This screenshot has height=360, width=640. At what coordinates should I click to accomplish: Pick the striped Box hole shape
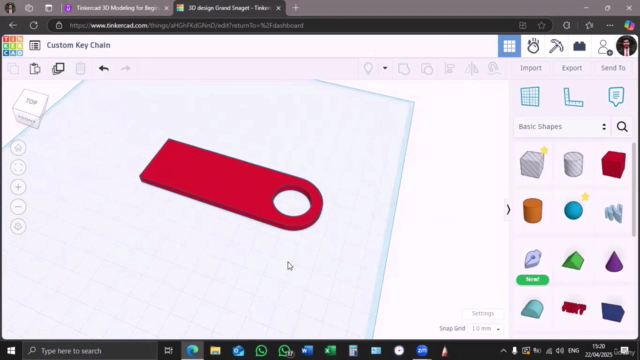pos(532,164)
